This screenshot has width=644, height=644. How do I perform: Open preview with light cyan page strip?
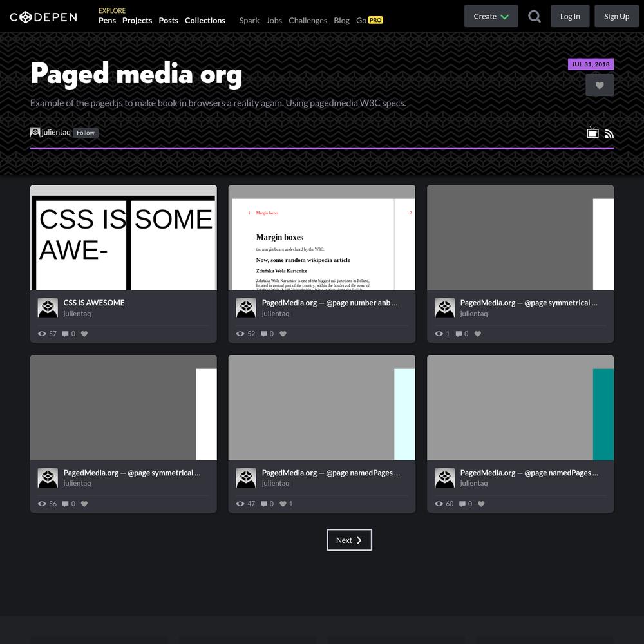(321, 408)
